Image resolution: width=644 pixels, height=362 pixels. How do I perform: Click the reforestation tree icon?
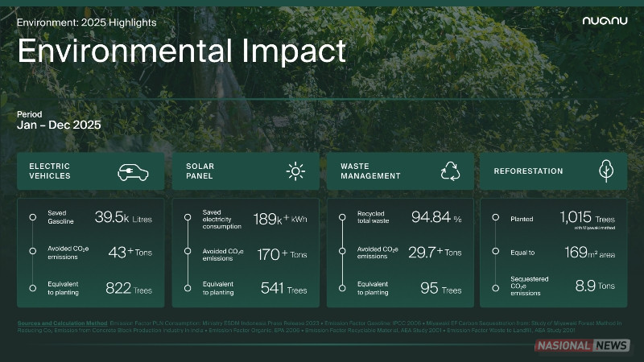(x=605, y=171)
